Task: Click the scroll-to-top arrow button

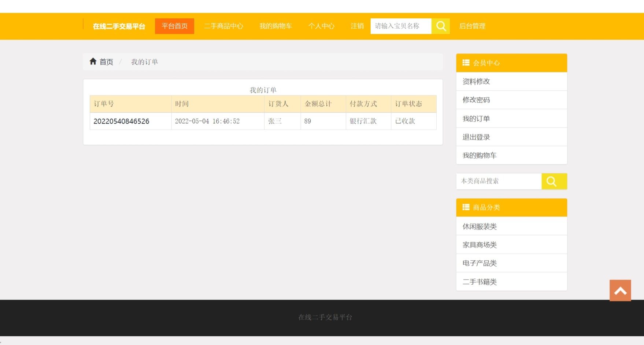Action: pos(620,290)
